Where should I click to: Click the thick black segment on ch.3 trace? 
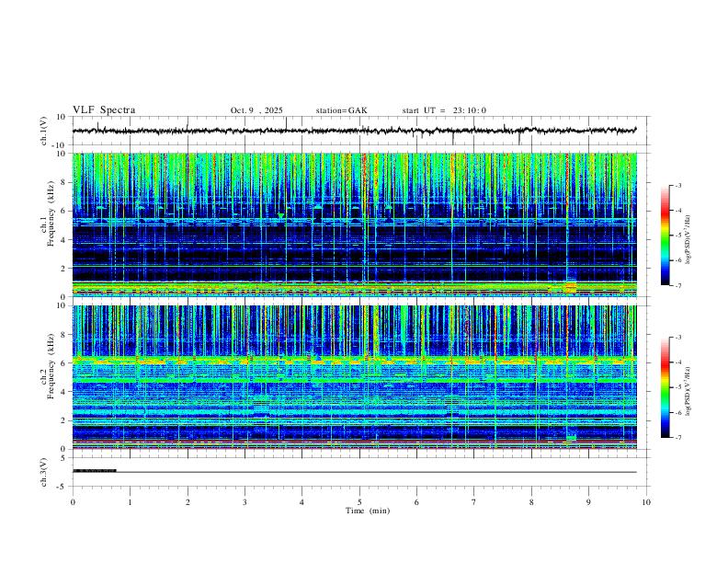(x=95, y=471)
